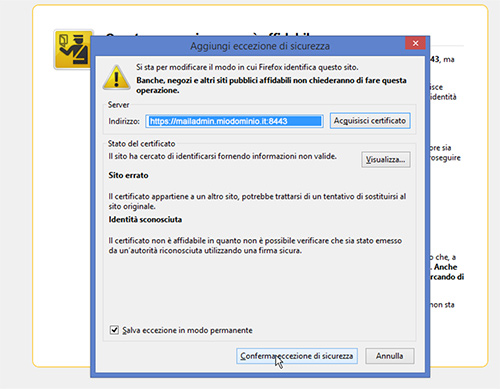Viewport: 500px width, 389px height.
Task: Cancel the dialog with Annulla
Action: [x=390, y=356]
